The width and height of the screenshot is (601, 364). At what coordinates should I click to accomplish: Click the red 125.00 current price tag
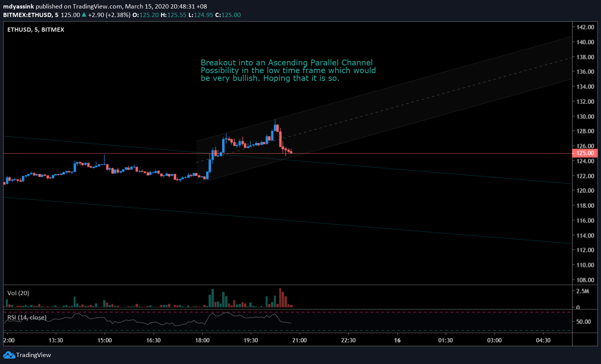[x=585, y=153]
